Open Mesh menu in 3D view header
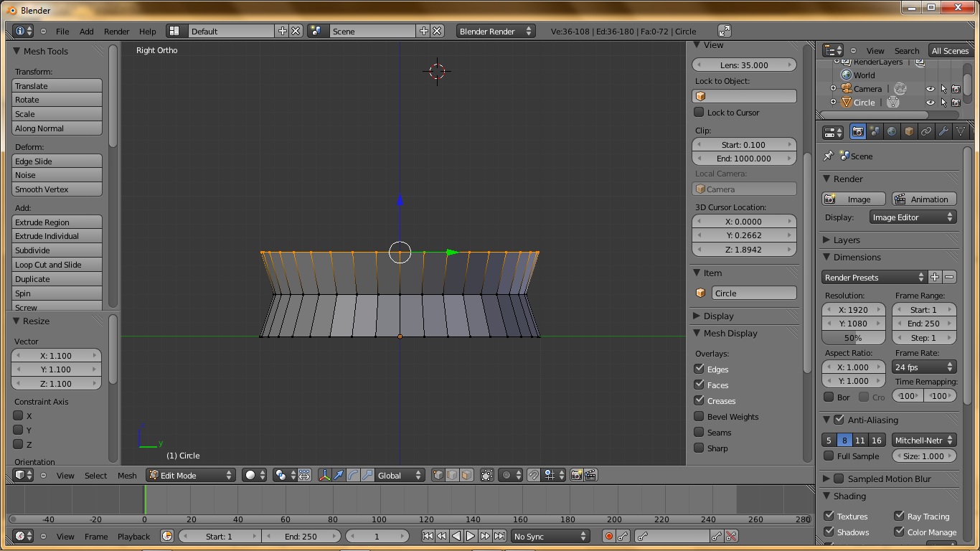The image size is (980, 551). pyautogui.click(x=127, y=476)
